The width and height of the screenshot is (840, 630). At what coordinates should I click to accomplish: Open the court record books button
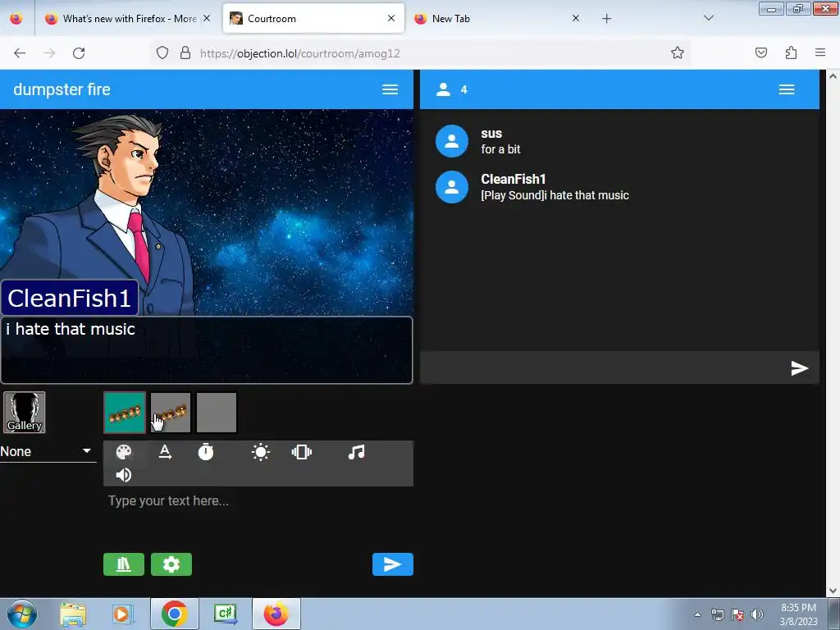click(x=124, y=564)
